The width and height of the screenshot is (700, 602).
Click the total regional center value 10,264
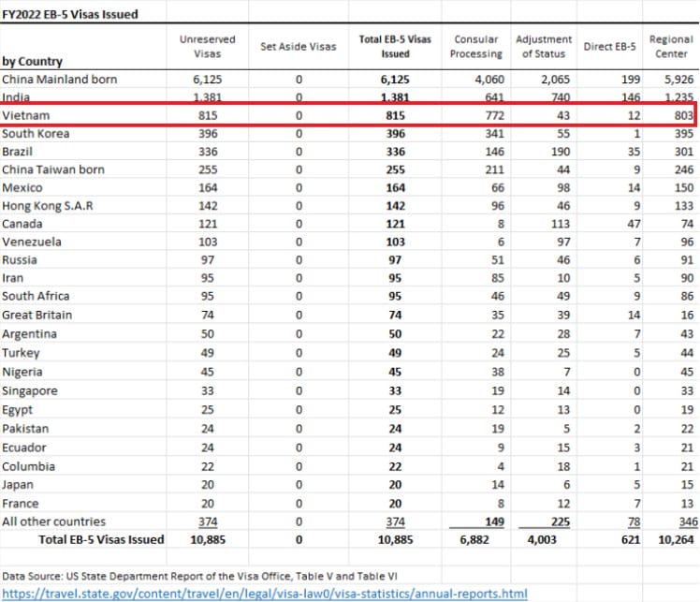click(x=676, y=540)
